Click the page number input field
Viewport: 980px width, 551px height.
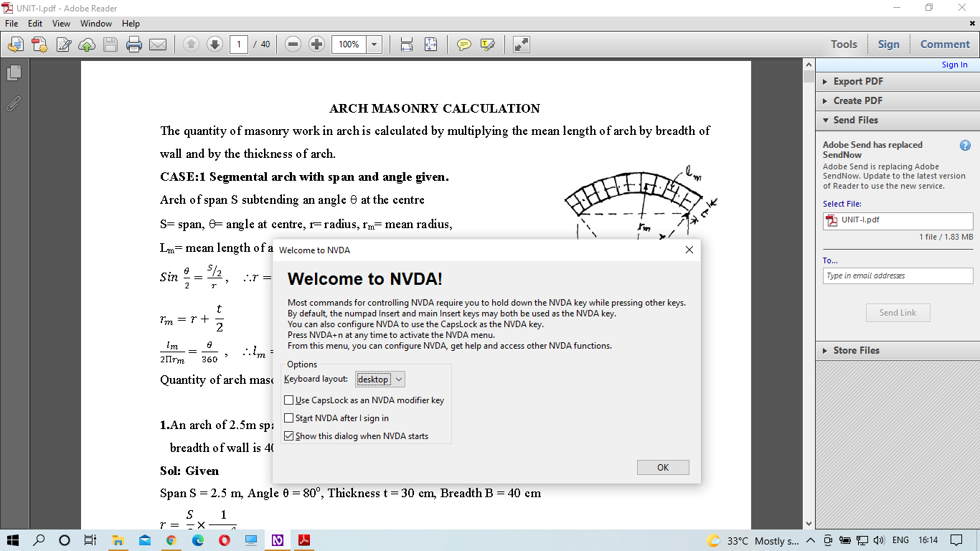coord(239,44)
